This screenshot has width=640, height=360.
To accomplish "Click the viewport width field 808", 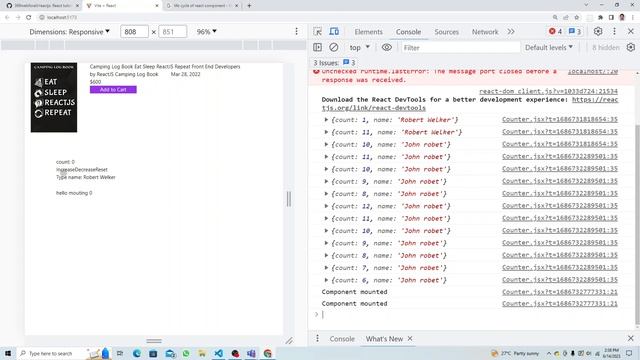I will point(134,31).
